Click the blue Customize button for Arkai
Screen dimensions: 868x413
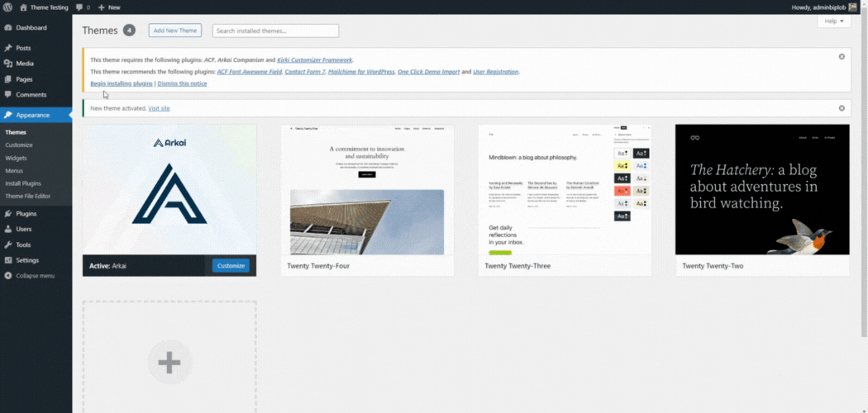pyautogui.click(x=231, y=266)
